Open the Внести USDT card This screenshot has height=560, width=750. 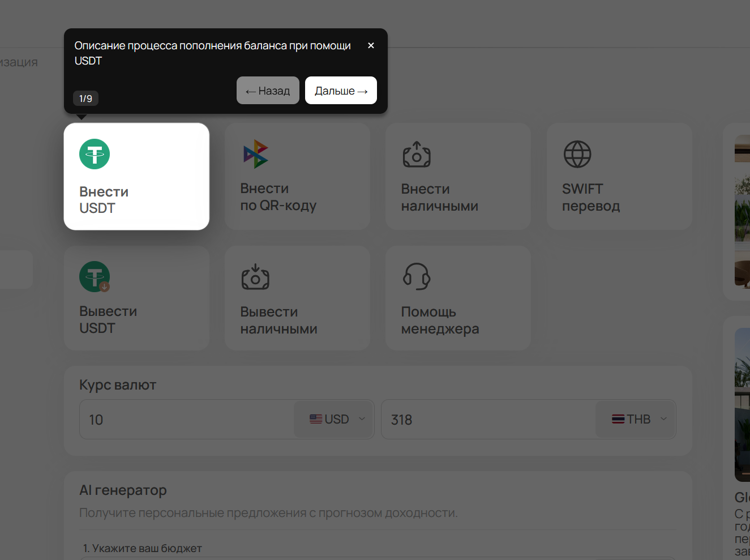tap(136, 177)
